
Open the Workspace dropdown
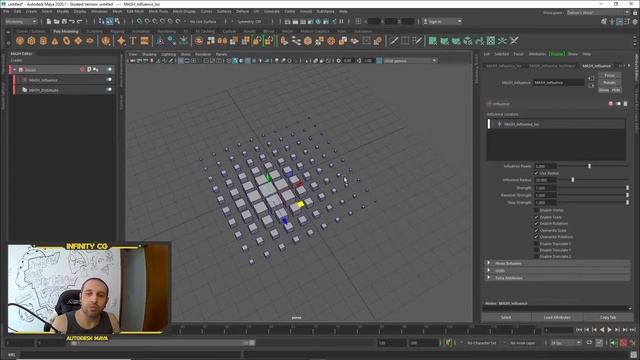598,13
